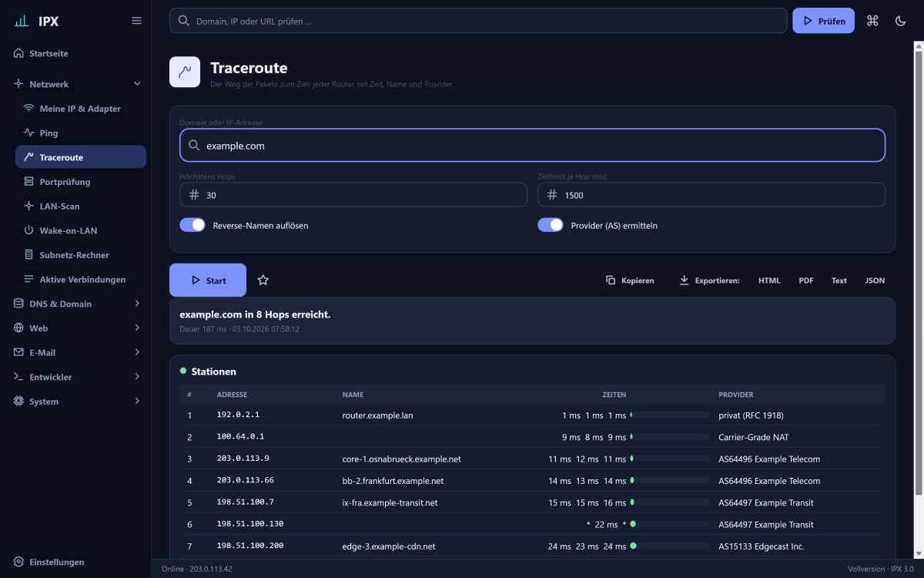Click the E-Mail envelope icon

pyautogui.click(x=19, y=352)
